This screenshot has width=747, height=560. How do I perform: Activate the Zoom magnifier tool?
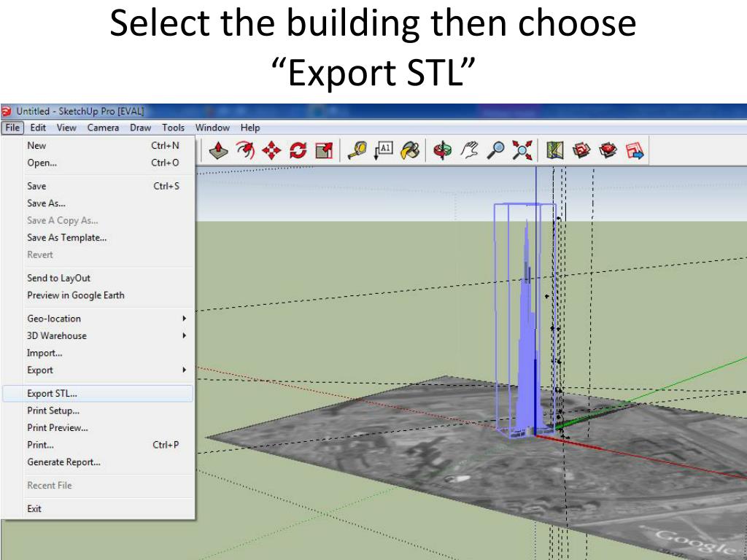tap(496, 151)
